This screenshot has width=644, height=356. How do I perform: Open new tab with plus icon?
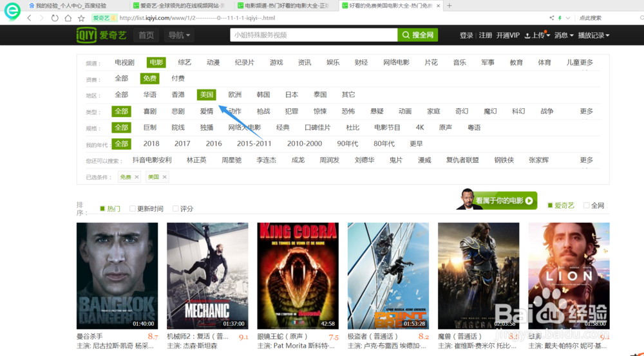(x=450, y=6)
